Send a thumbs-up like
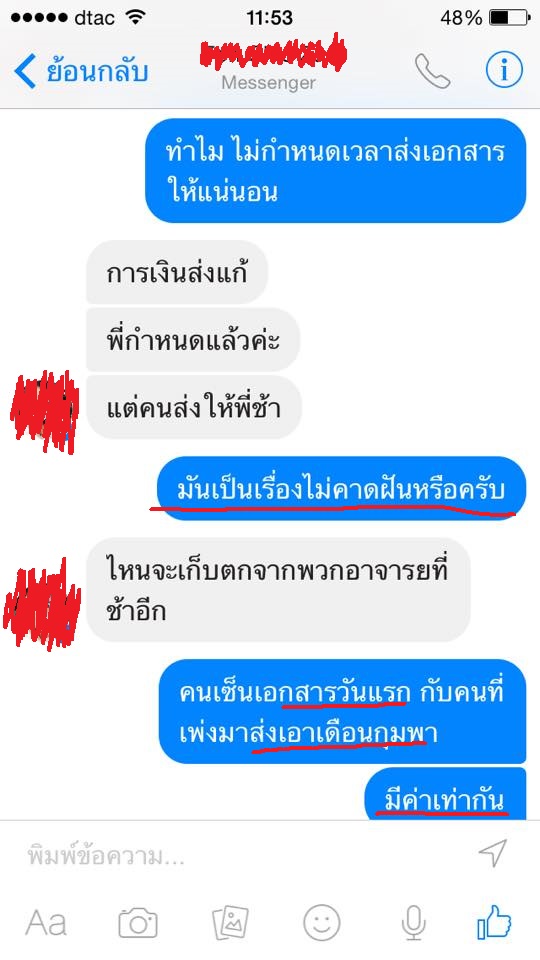This screenshot has height=960, width=540. point(494,922)
